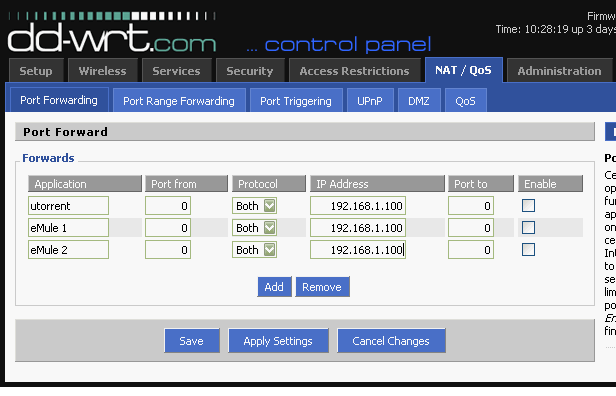
Task: Click the Port from column header
Action: (x=186, y=183)
